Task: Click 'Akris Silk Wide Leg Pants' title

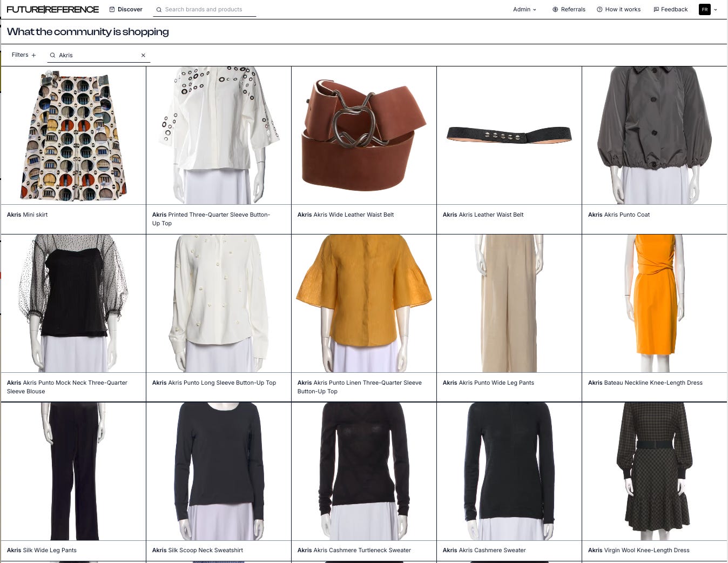Action: click(42, 550)
